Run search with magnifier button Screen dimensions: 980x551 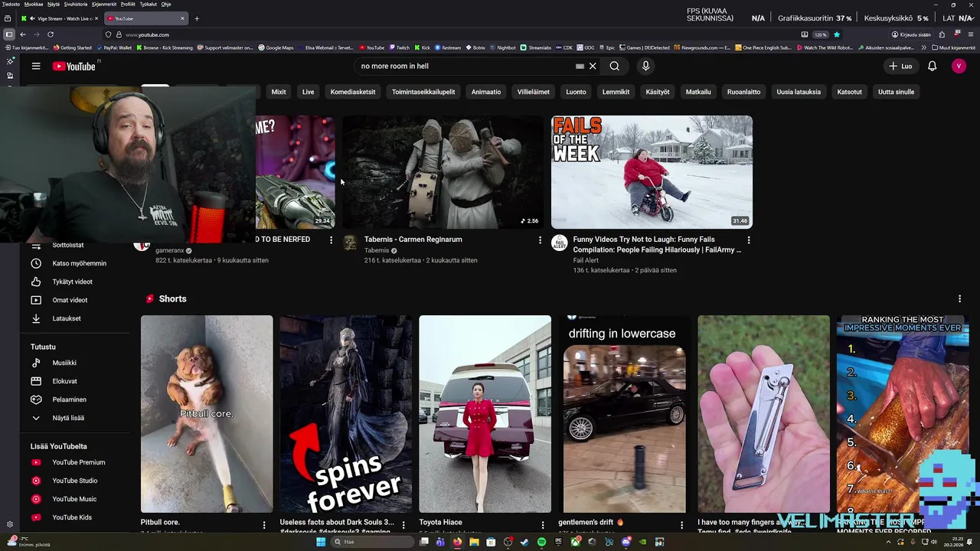point(615,67)
